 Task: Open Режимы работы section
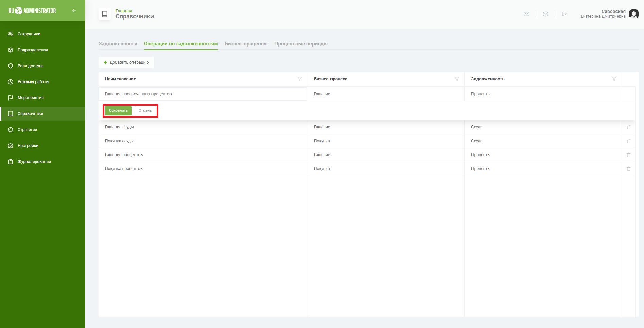tap(42, 82)
